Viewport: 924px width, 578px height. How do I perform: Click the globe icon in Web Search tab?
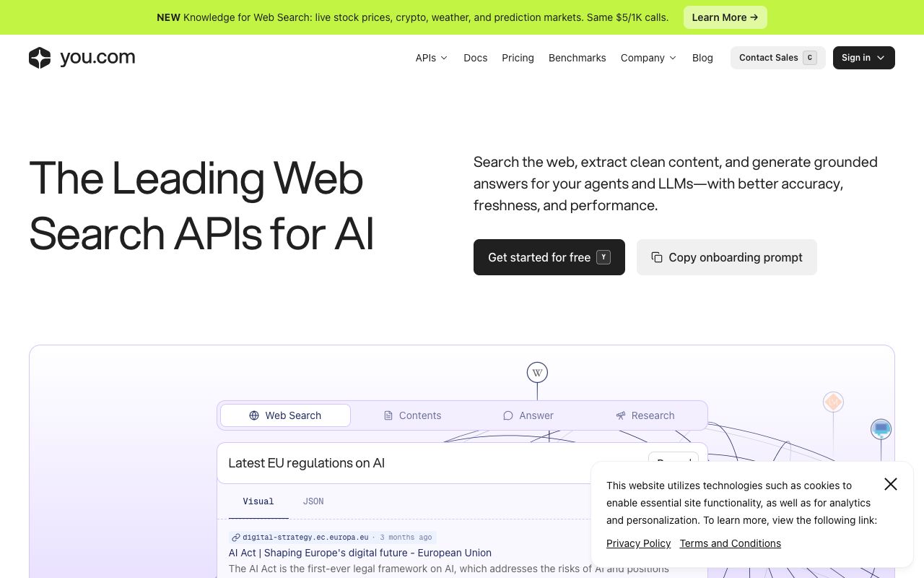point(254,415)
